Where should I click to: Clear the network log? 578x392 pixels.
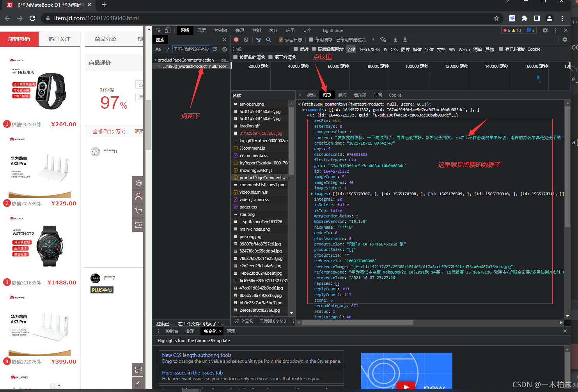pos(246,40)
